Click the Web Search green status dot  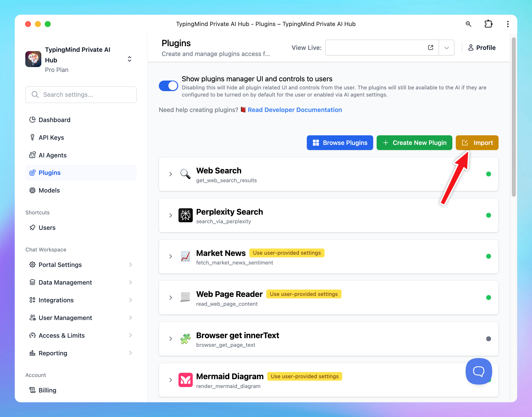coord(488,174)
